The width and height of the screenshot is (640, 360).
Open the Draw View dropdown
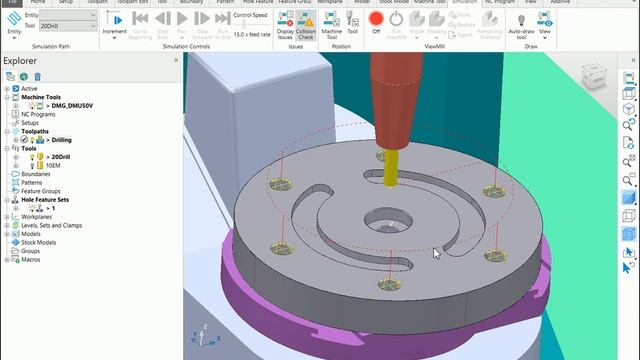(x=544, y=25)
